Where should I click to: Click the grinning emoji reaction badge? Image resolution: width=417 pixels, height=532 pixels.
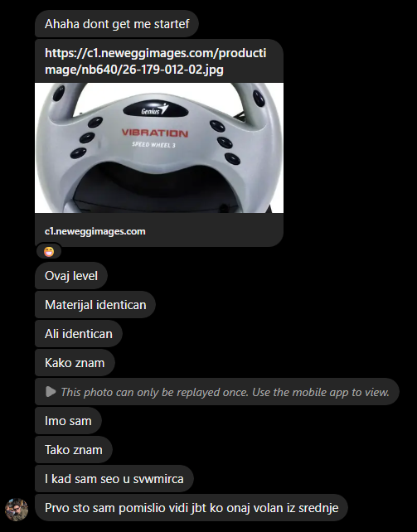tap(49, 252)
